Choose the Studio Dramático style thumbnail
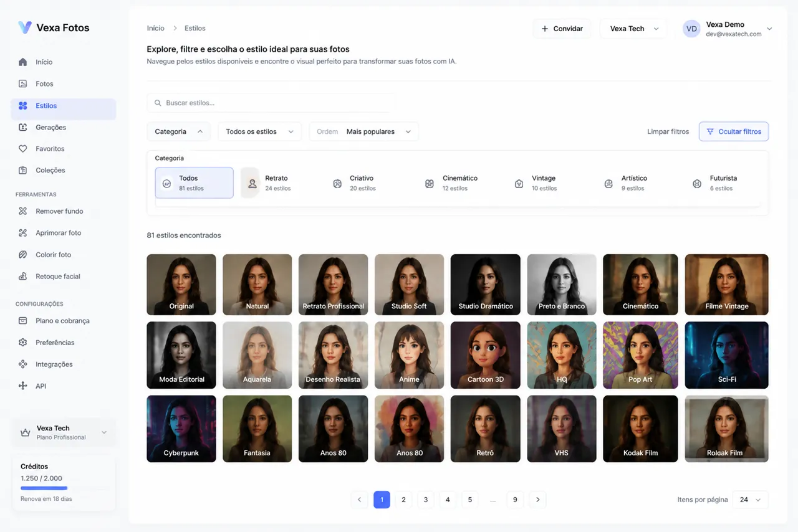Screen dimensions: 798x532 (485, 284)
